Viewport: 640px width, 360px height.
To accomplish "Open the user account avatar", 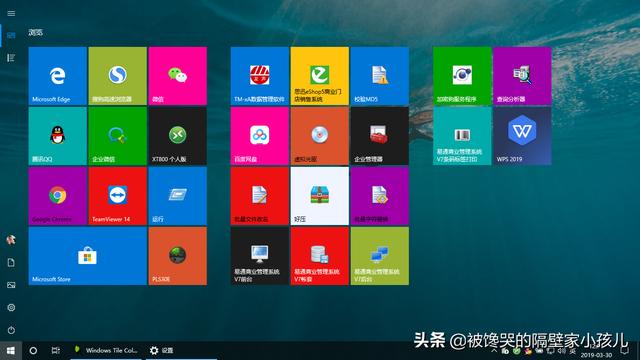I will coord(11,240).
